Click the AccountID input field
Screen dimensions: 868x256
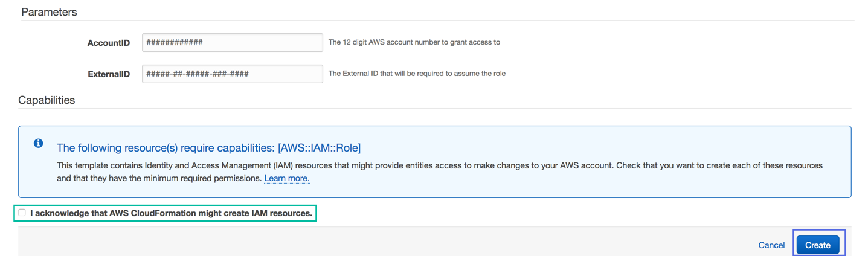pyautogui.click(x=232, y=43)
